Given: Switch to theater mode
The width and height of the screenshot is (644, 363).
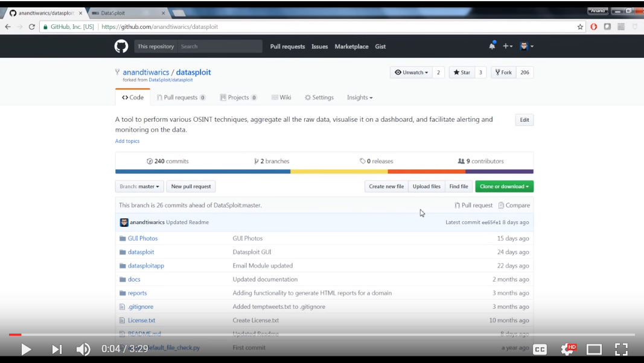Looking at the screenshot, I should 594,349.
